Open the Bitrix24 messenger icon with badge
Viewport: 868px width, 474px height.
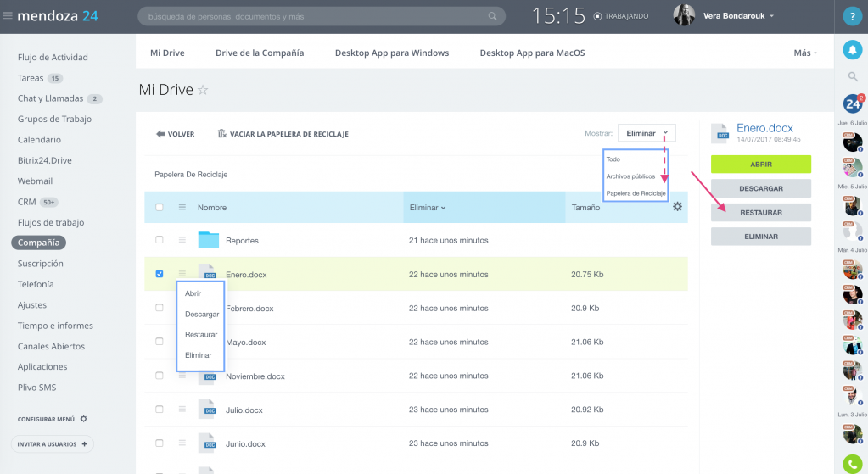853,103
